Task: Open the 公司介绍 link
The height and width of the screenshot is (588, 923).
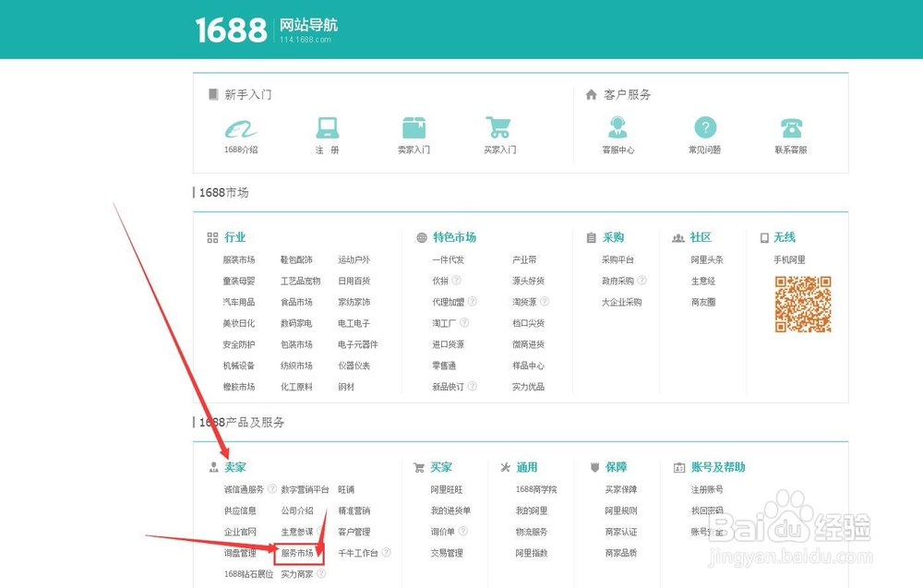Action: tap(297, 510)
